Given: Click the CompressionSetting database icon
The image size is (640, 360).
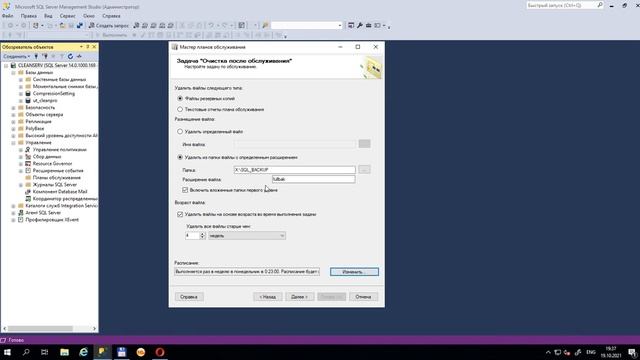Looking at the screenshot, I should click(x=28, y=93).
